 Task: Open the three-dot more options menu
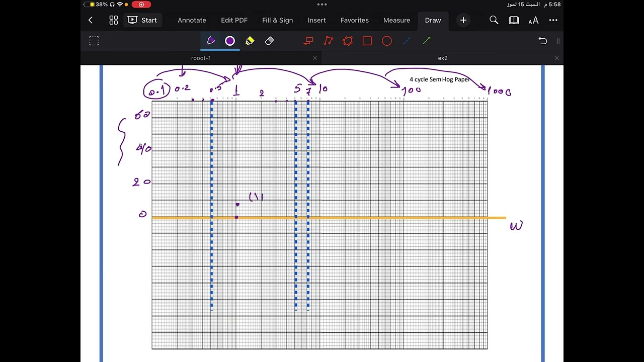click(553, 20)
